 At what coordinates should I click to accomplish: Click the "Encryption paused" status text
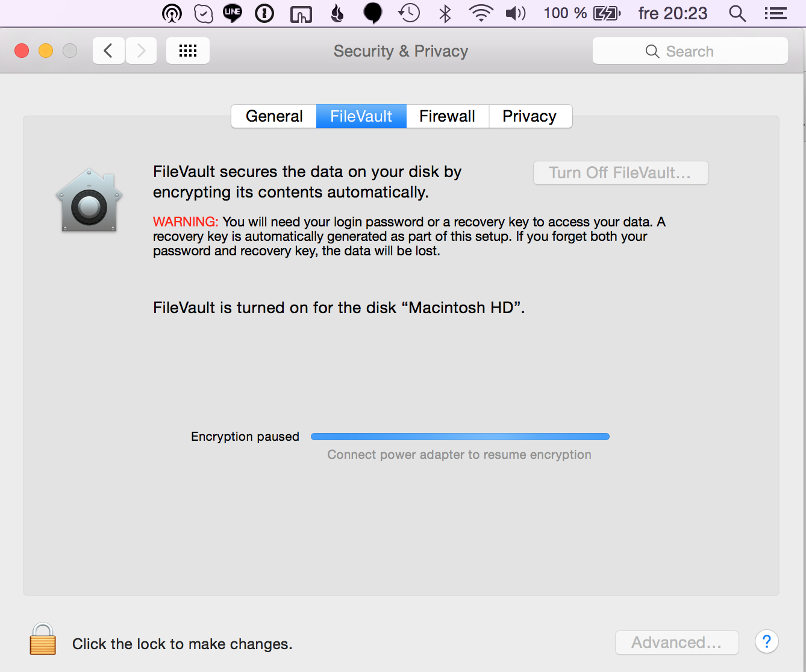tap(245, 437)
